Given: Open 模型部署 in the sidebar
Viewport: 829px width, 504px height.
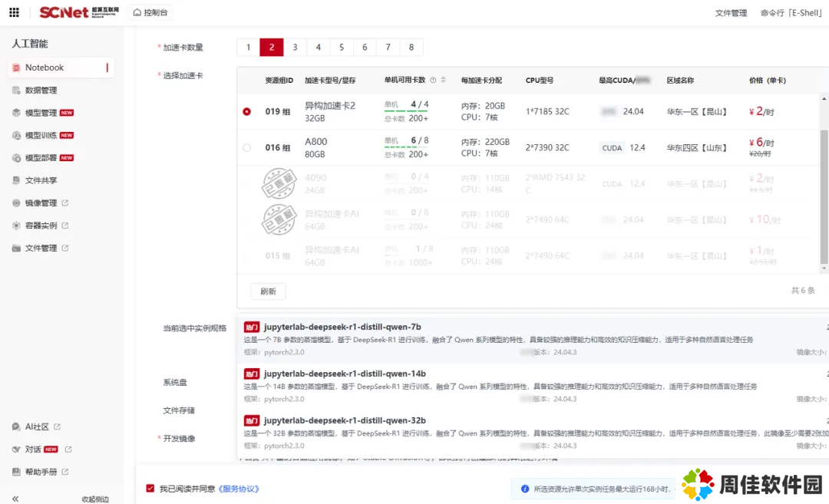Looking at the screenshot, I should (x=41, y=158).
